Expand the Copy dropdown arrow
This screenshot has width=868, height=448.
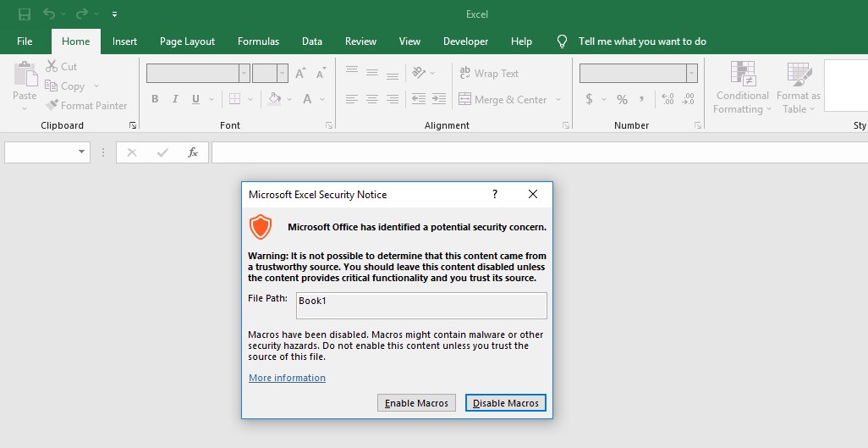click(96, 86)
